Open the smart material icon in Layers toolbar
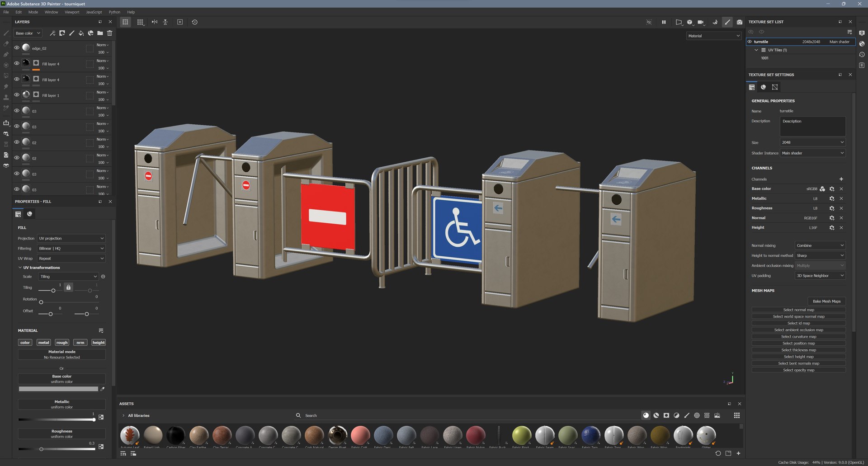The width and height of the screenshot is (868, 466). pos(90,33)
